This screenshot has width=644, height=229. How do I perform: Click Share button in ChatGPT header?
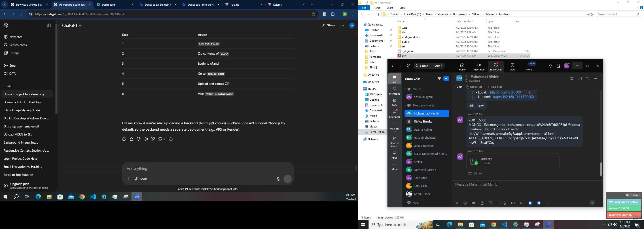(x=328, y=25)
